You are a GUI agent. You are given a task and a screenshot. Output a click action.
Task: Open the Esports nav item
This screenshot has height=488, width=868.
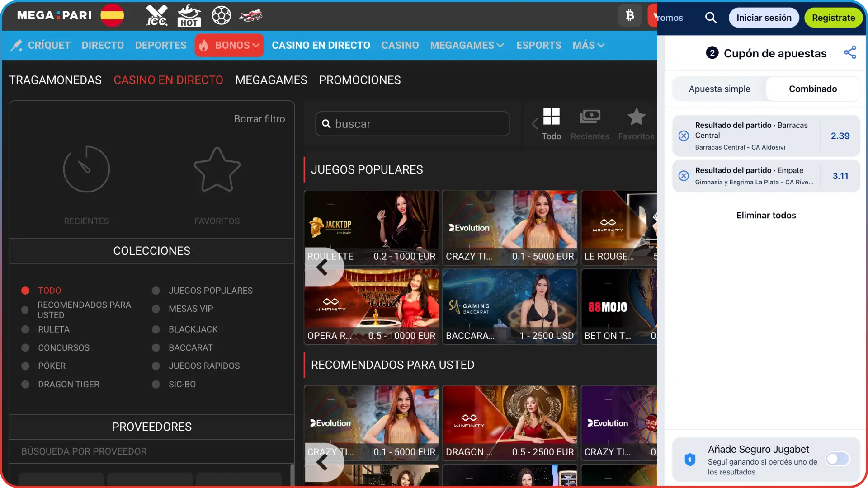click(538, 45)
